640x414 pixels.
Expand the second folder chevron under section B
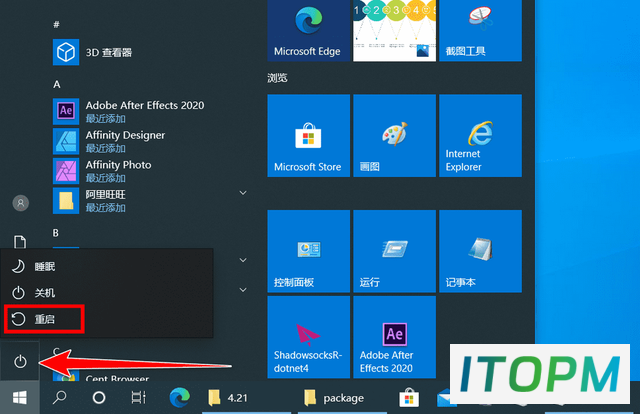[x=243, y=289]
